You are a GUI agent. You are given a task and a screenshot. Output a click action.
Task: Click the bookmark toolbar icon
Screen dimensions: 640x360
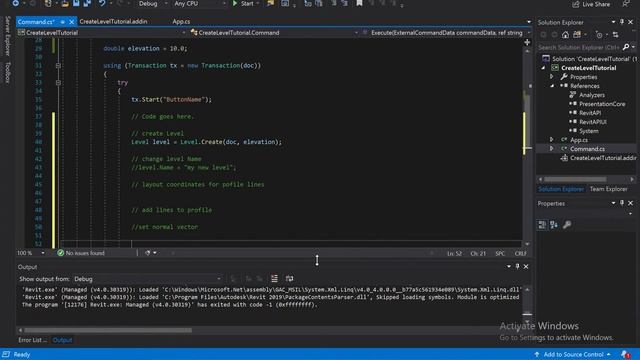(x=359, y=3)
